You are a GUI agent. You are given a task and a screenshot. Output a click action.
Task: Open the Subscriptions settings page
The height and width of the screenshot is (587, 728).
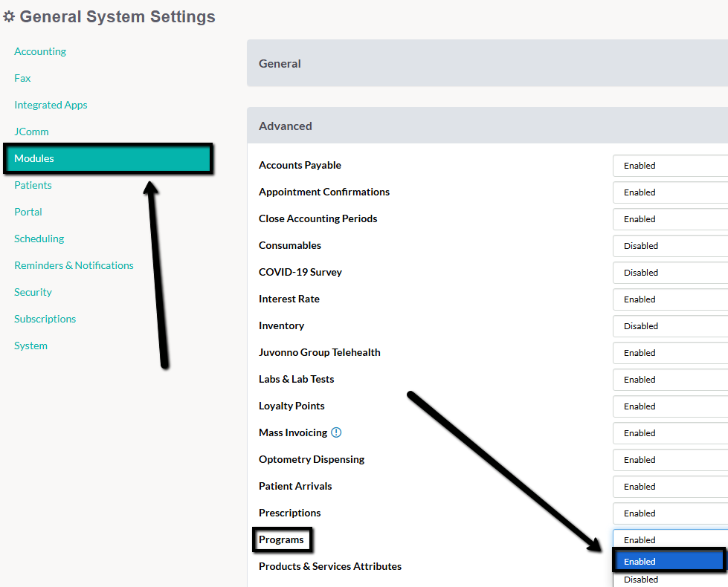click(45, 319)
